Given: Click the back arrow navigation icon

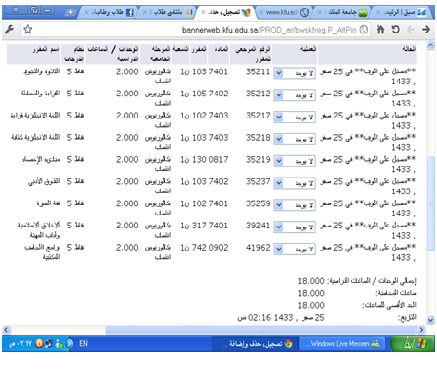Looking at the screenshot, I should coord(411,29).
